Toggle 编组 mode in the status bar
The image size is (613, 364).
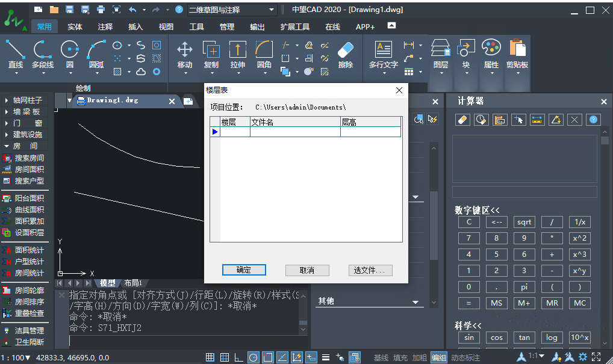(438, 356)
